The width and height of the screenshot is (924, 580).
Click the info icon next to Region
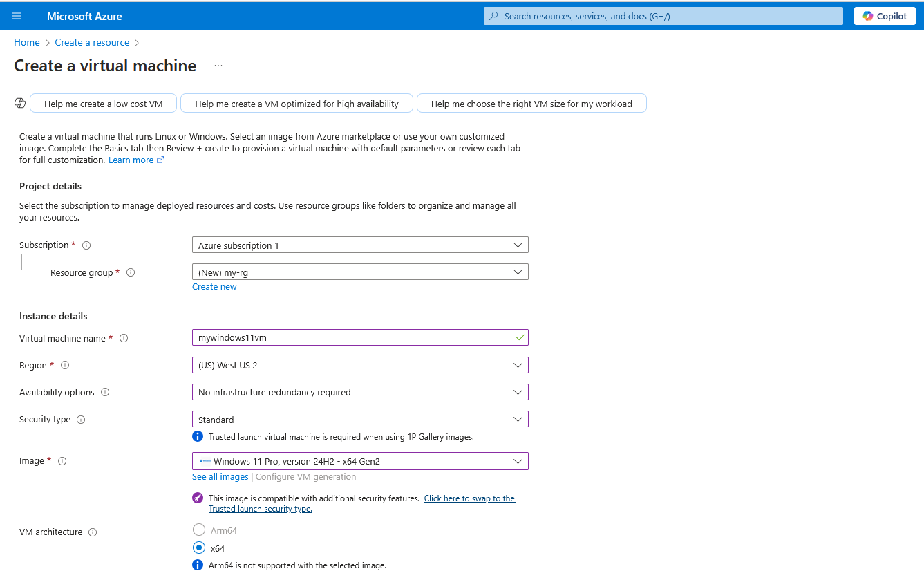pos(65,365)
